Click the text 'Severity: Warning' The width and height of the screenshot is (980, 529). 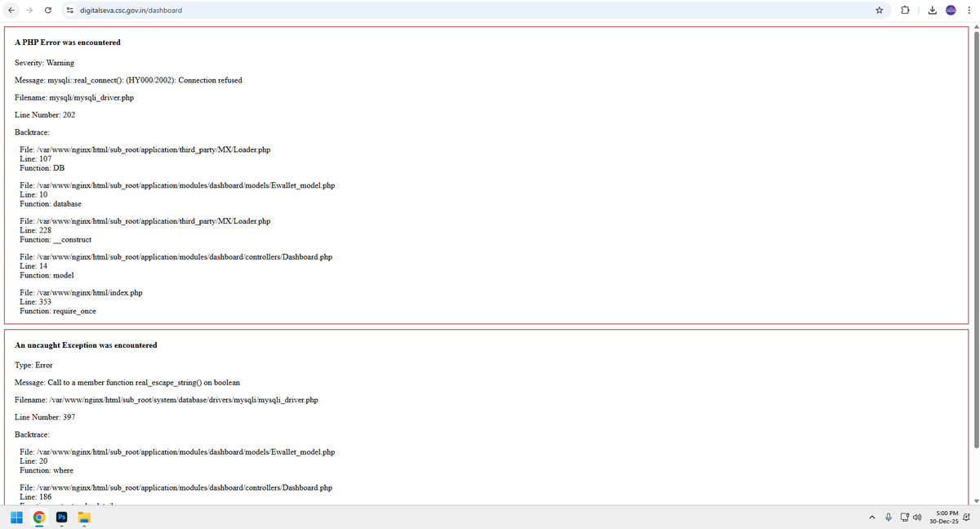point(44,63)
